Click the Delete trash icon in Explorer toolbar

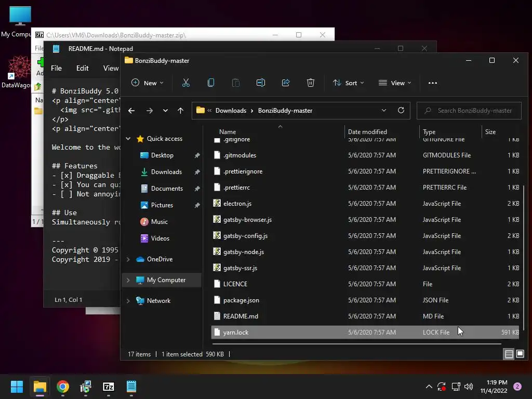[311, 83]
